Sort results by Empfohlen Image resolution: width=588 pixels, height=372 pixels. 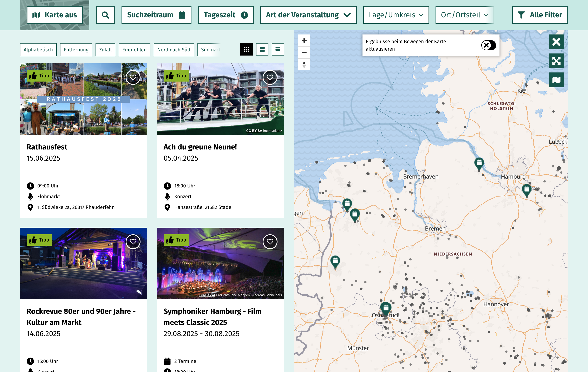tap(134, 50)
